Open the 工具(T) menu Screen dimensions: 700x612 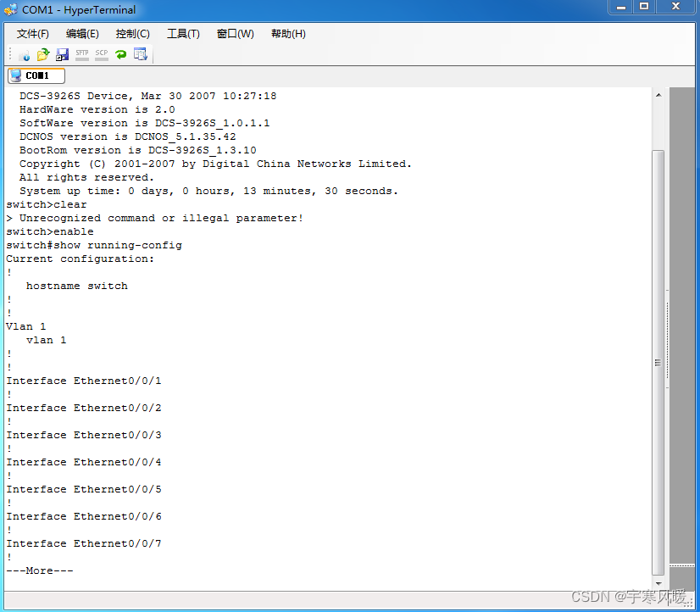point(183,34)
